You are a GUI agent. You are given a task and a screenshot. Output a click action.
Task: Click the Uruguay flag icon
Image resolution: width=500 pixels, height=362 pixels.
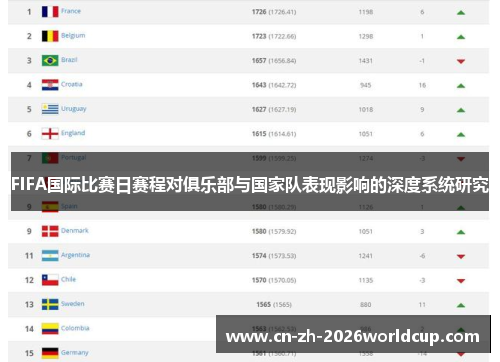[x=50, y=109]
